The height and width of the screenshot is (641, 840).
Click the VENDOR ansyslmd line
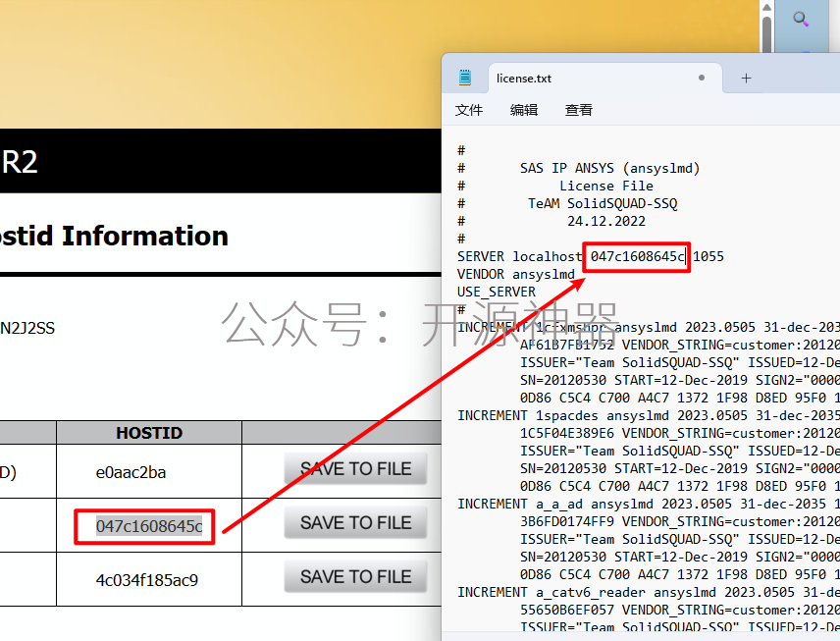coord(516,275)
